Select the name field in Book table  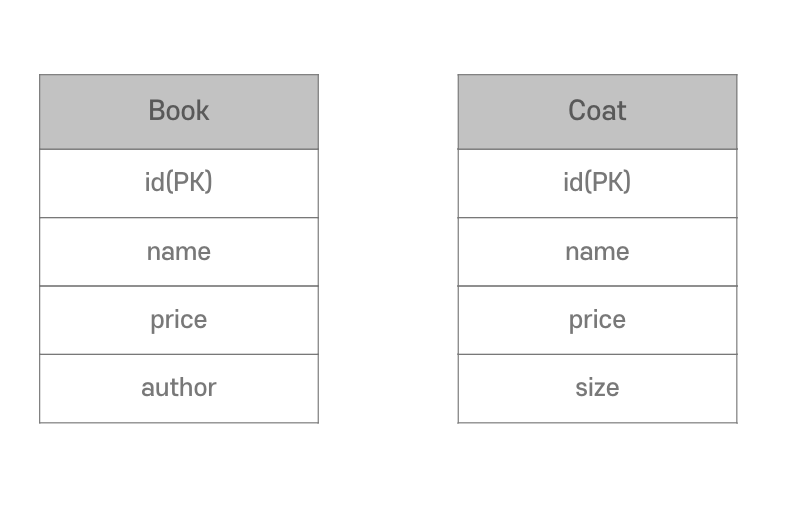179,252
